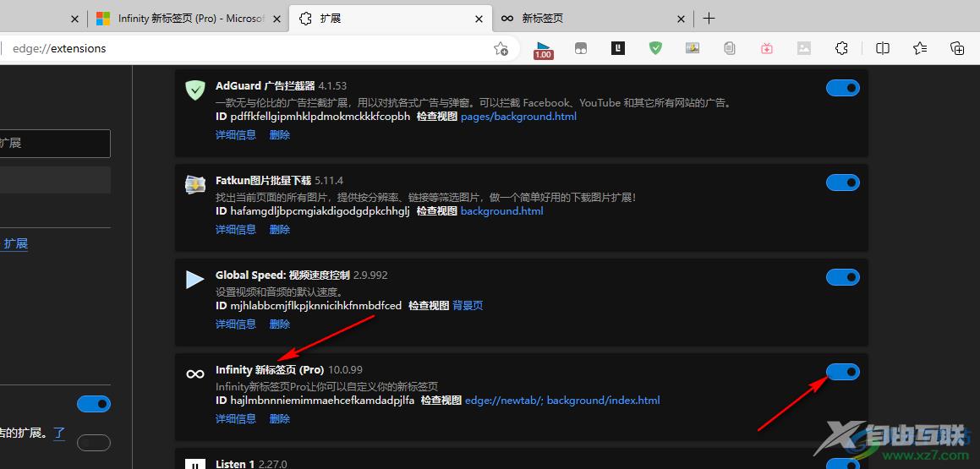Click the 了 link in left sidebar
The width and height of the screenshot is (980, 469).
click(x=58, y=433)
